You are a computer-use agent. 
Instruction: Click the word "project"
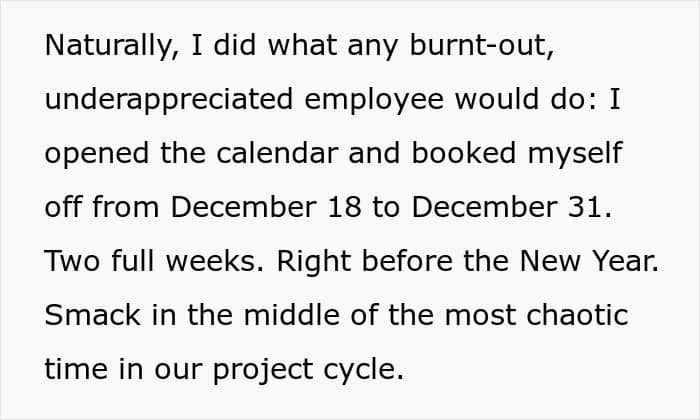[x=263, y=371]
